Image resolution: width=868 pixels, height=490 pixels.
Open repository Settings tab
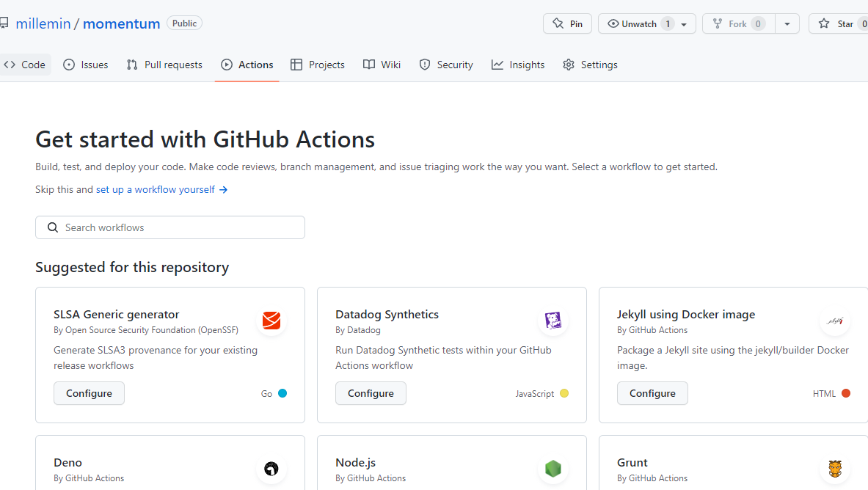click(x=590, y=65)
